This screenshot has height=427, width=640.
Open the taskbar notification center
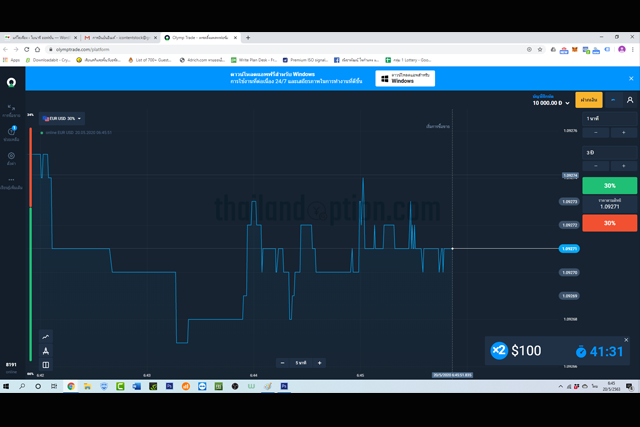(629, 386)
